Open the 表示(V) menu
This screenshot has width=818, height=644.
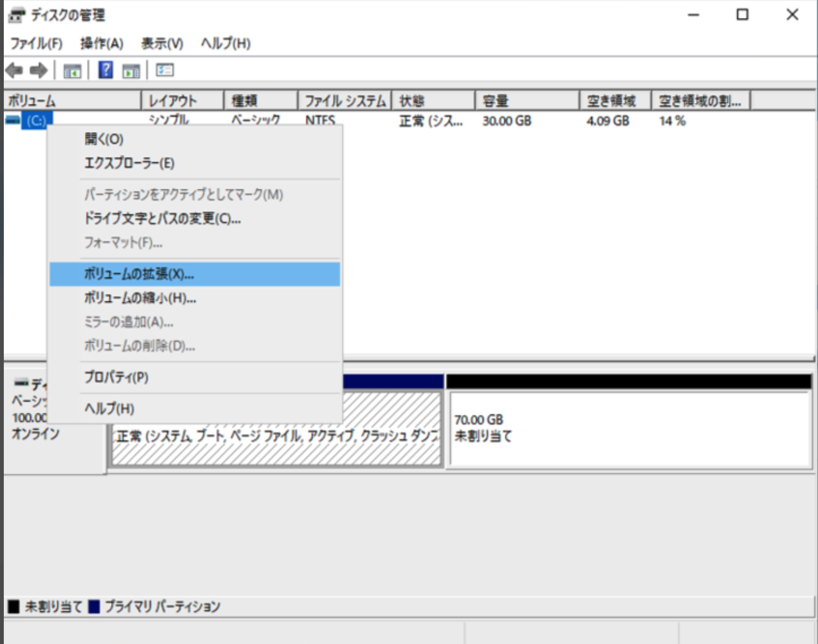pos(163,44)
